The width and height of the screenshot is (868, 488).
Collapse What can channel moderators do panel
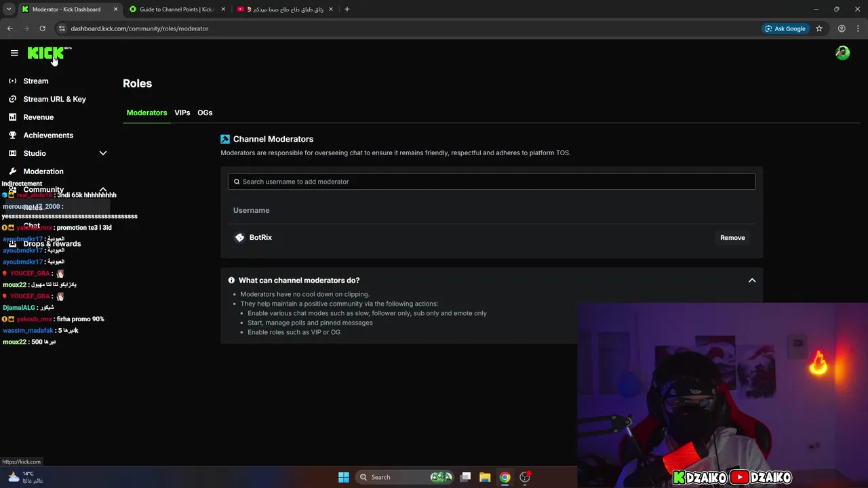(x=752, y=280)
